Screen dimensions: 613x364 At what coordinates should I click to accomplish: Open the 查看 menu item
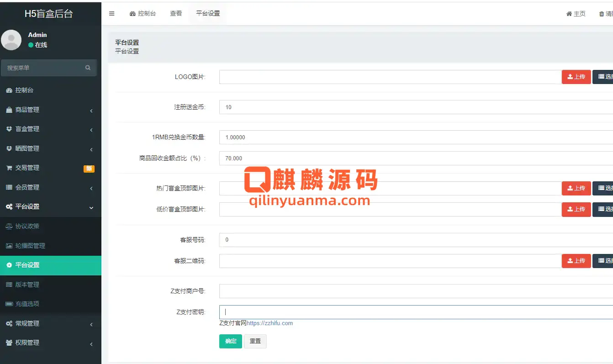[176, 14]
